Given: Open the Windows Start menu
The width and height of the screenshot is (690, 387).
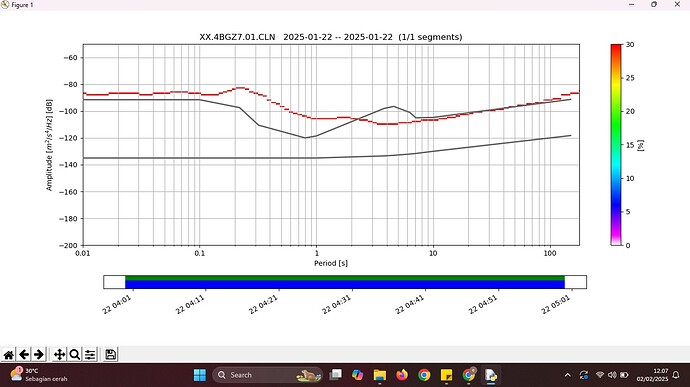Looking at the screenshot, I should [x=200, y=375].
